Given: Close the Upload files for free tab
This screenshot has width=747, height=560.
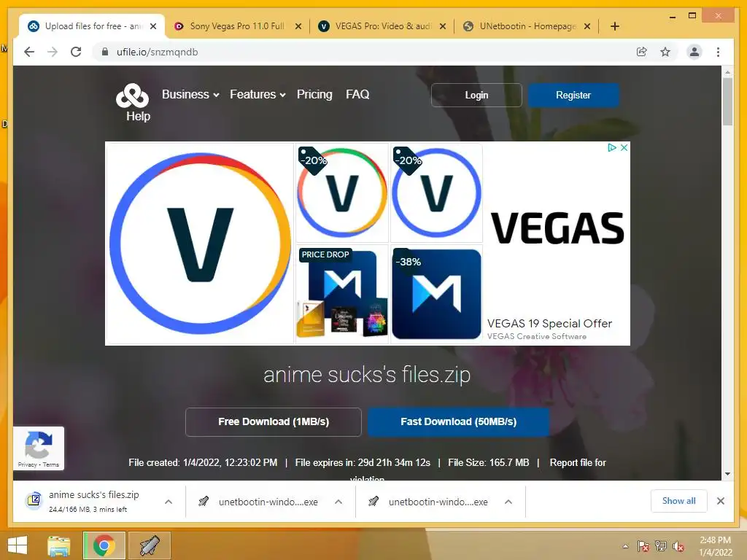Looking at the screenshot, I should (153, 26).
